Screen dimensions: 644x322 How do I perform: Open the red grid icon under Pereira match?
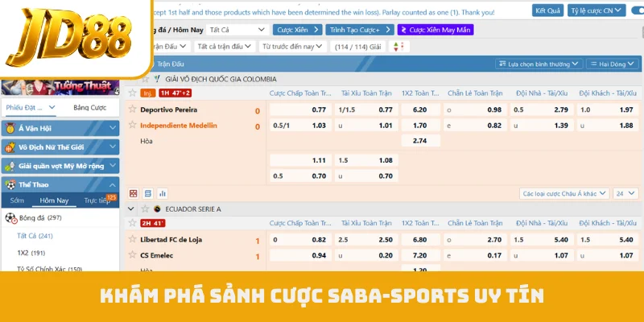point(134,193)
